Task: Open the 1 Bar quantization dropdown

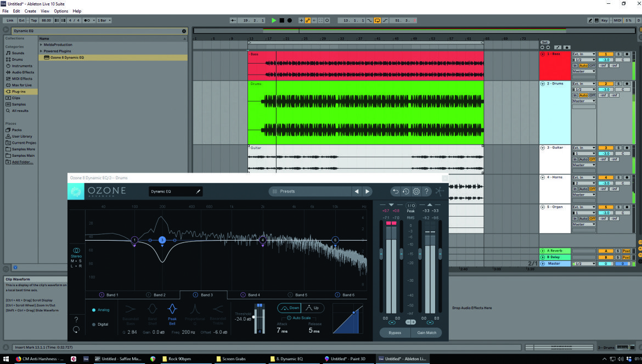Action: click(104, 20)
